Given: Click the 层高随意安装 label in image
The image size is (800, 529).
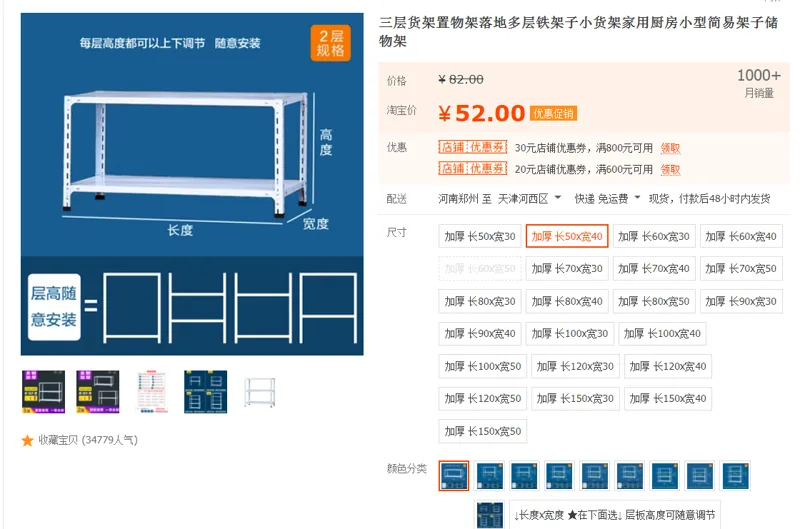Looking at the screenshot, I should [54, 307].
